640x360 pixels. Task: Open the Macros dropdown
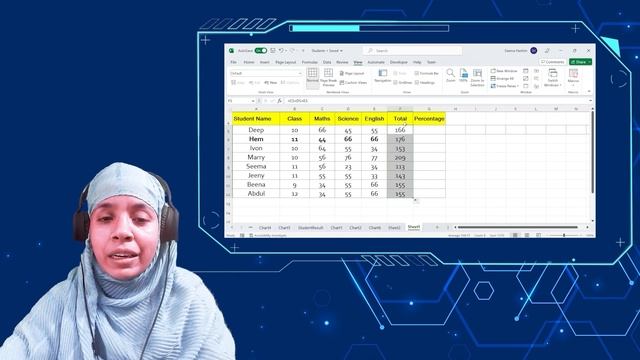(x=573, y=78)
